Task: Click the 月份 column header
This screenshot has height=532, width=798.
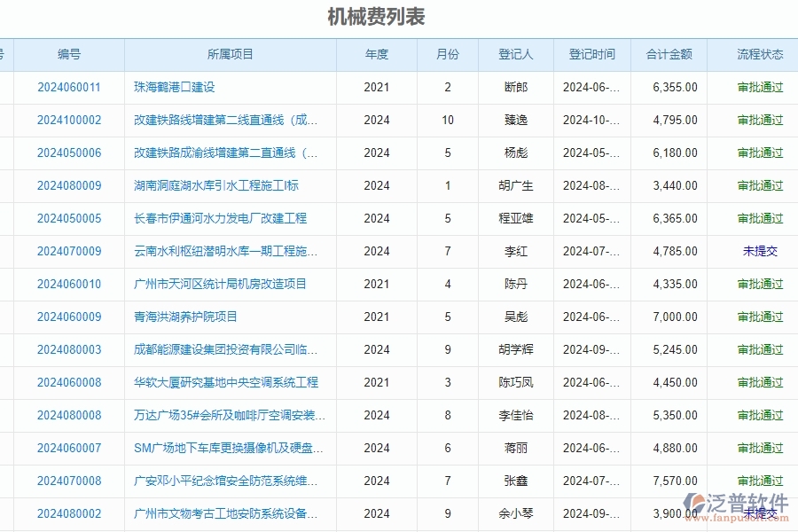Action: (447, 54)
